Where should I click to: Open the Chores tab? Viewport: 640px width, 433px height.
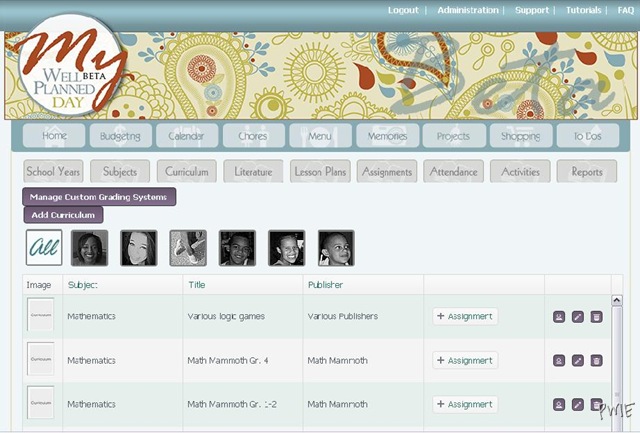click(254, 135)
